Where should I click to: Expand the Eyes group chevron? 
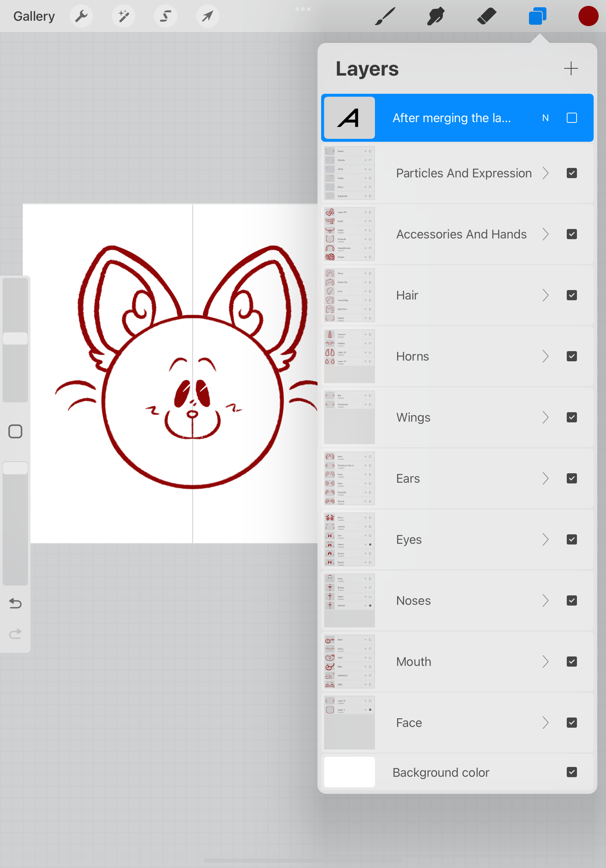(x=545, y=539)
